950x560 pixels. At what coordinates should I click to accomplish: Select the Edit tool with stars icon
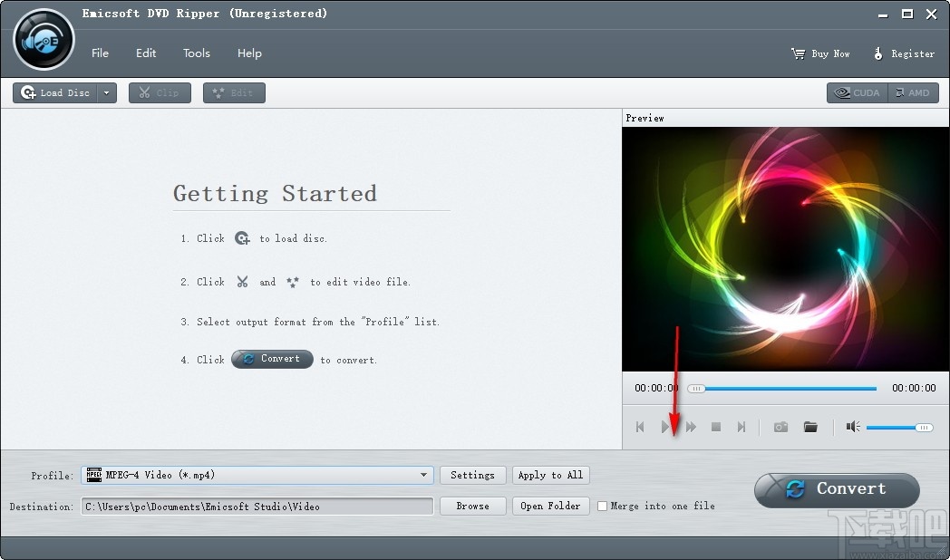point(234,92)
